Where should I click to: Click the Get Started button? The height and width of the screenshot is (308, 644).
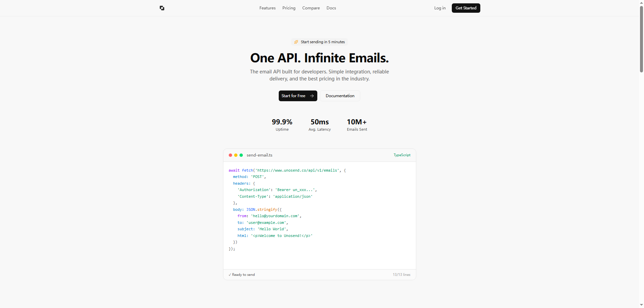click(466, 8)
